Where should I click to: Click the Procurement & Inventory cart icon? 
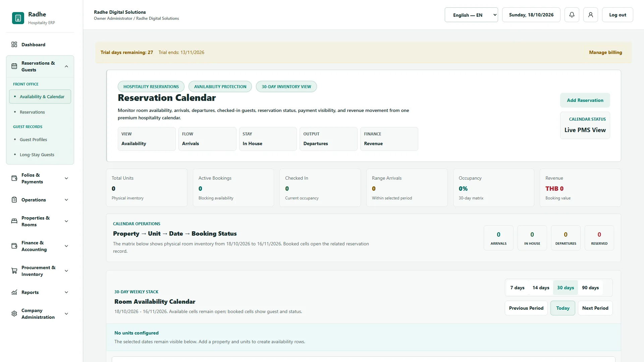tap(14, 271)
